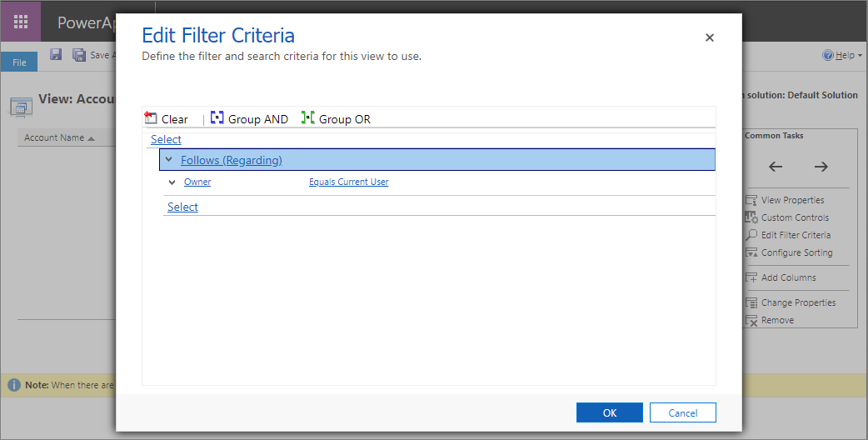
Task: Click the Edit Filter Criteria magnifier icon
Action: pyautogui.click(x=751, y=235)
